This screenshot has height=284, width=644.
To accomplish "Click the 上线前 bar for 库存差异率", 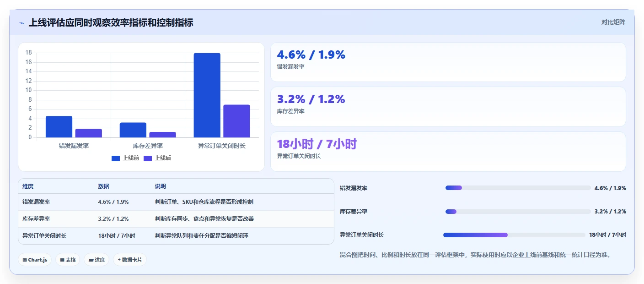I will (133, 130).
